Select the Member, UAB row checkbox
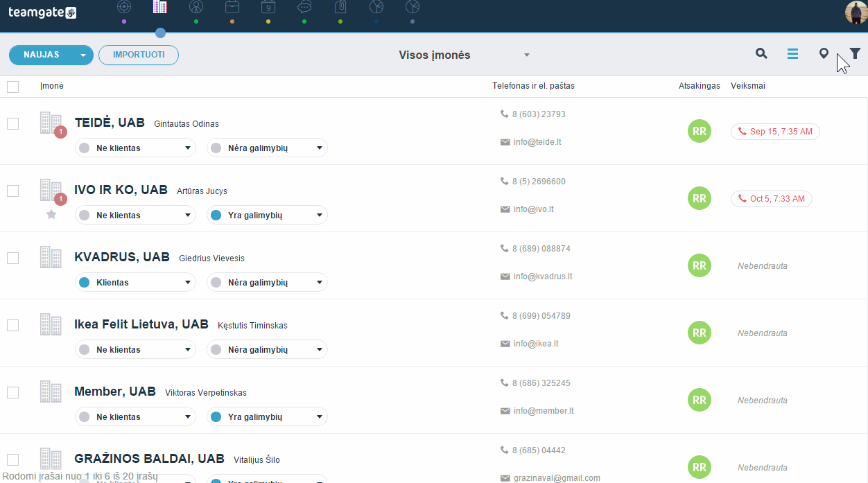 click(x=12, y=392)
